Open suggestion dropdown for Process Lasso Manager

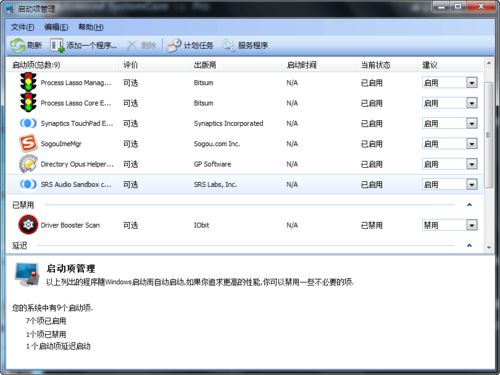click(x=472, y=83)
